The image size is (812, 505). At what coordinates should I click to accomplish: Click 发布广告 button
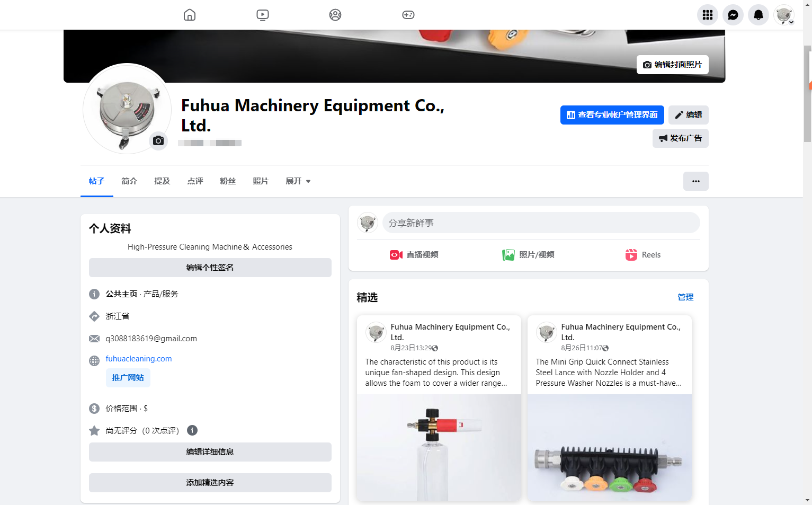click(x=680, y=138)
